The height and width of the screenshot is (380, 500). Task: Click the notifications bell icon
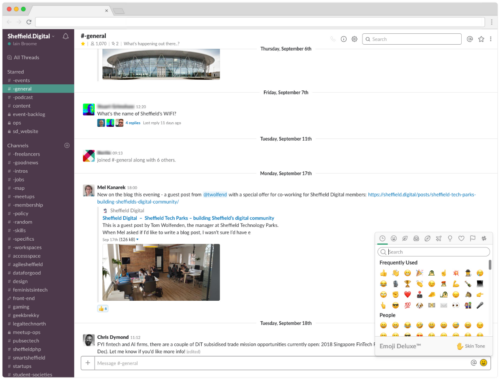point(66,36)
